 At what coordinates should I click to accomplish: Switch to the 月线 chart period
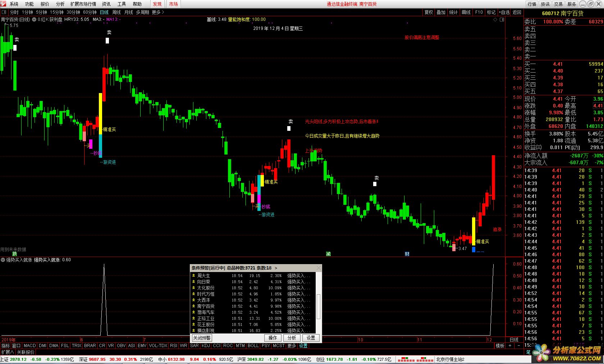click(128, 12)
